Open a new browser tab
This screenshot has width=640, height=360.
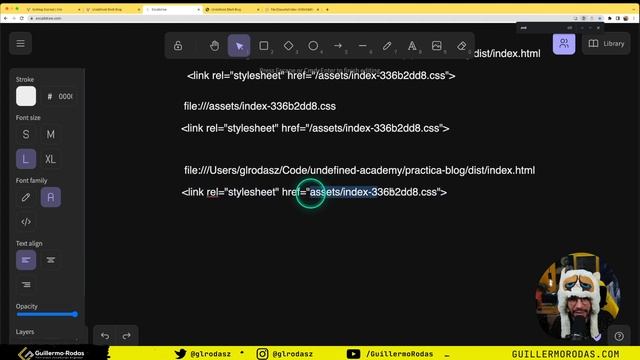click(x=327, y=9)
